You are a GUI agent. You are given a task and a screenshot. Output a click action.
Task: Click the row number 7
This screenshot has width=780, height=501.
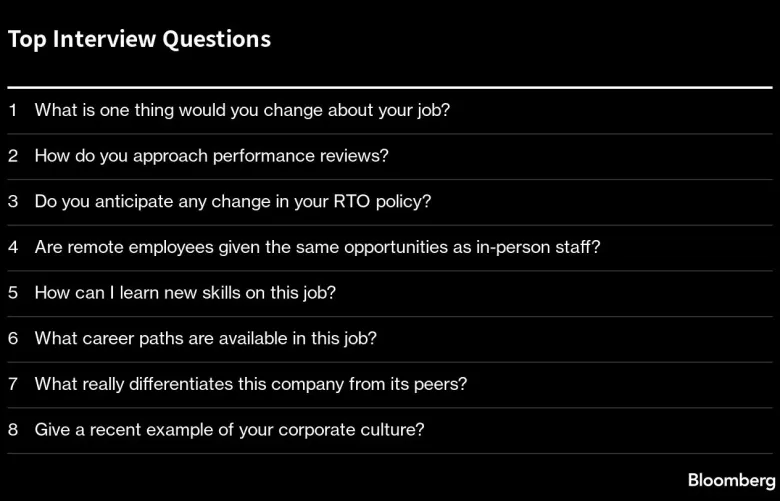[x=13, y=384]
